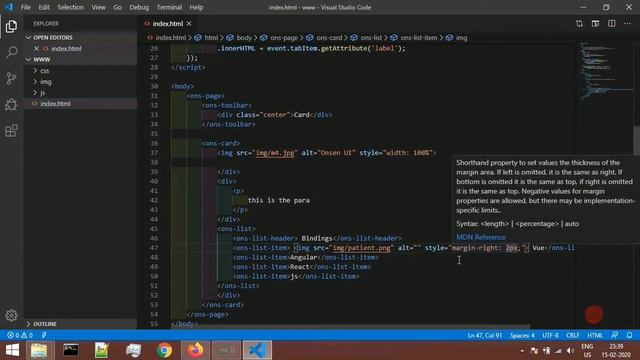640x360 pixels.
Task: Open the Windows Start menu
Action: click(x=12, y=350)
